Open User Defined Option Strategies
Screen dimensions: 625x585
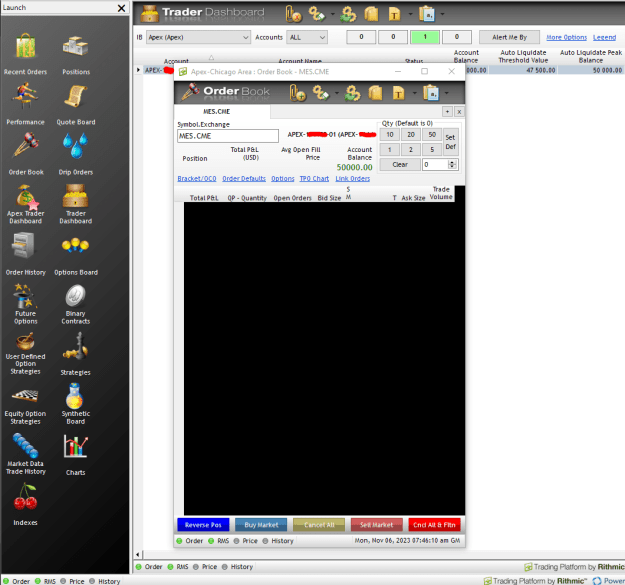tap(26, 353)
